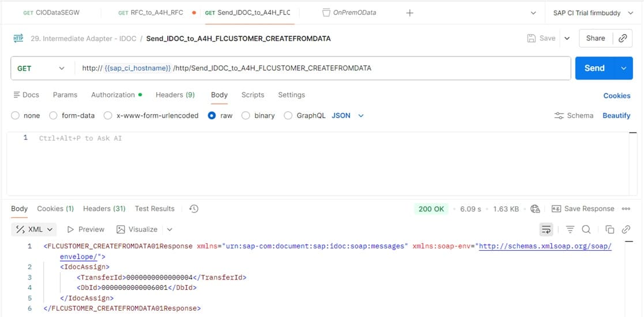Open the GET method dropdown

point(40,68)
